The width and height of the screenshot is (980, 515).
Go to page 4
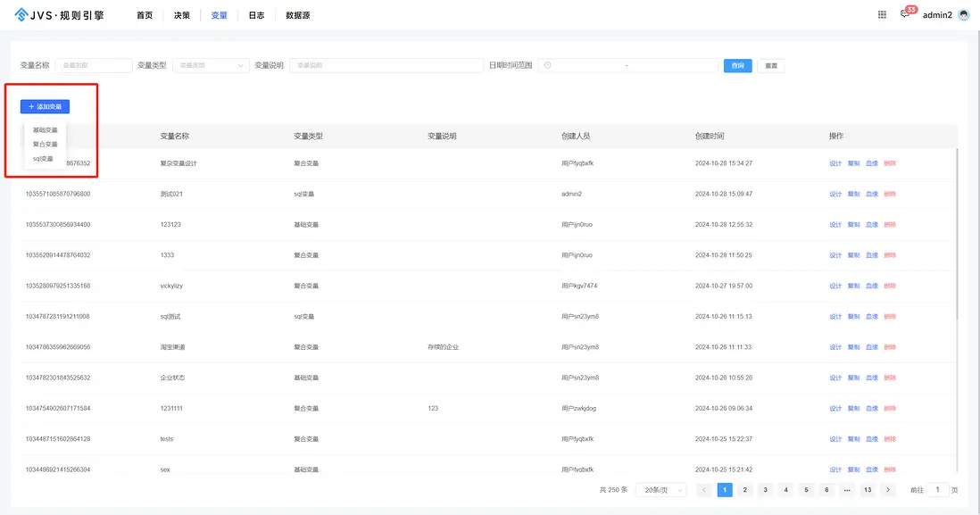[x=785, y=490]
